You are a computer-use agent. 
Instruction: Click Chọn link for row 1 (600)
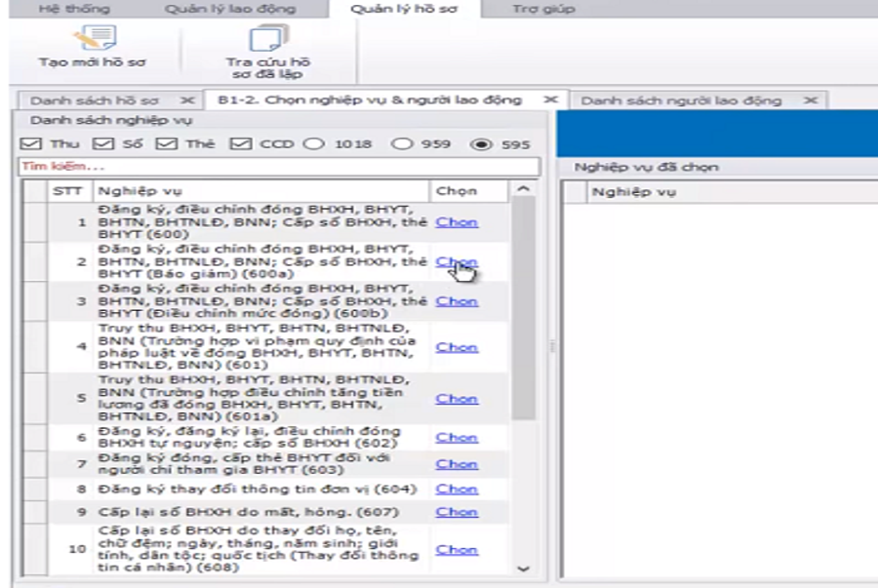[456, 222]
